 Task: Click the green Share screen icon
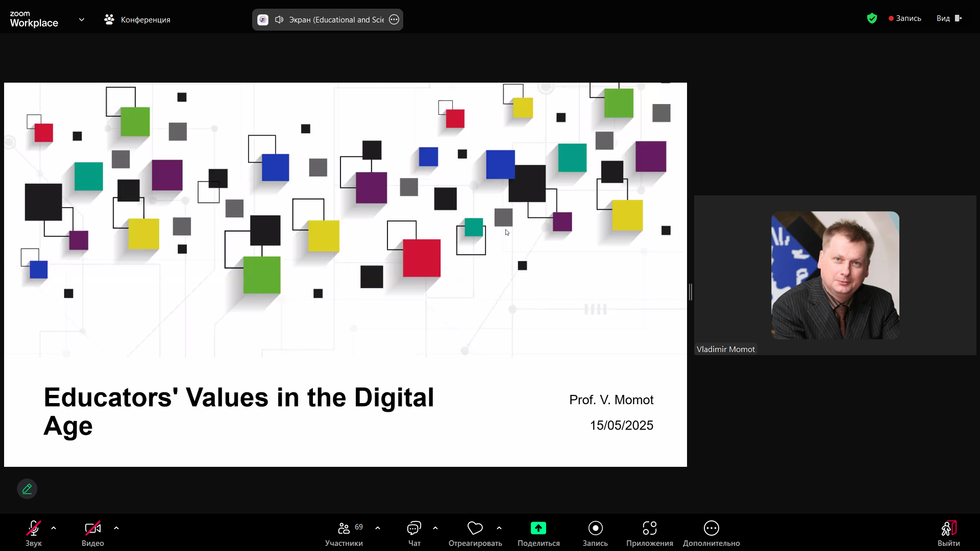[538, 528]
